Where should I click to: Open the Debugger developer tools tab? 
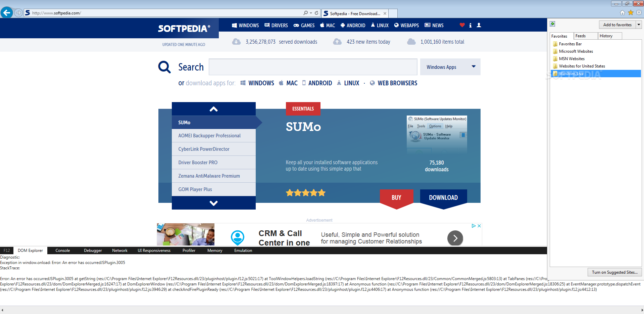[x=93, y=251]
